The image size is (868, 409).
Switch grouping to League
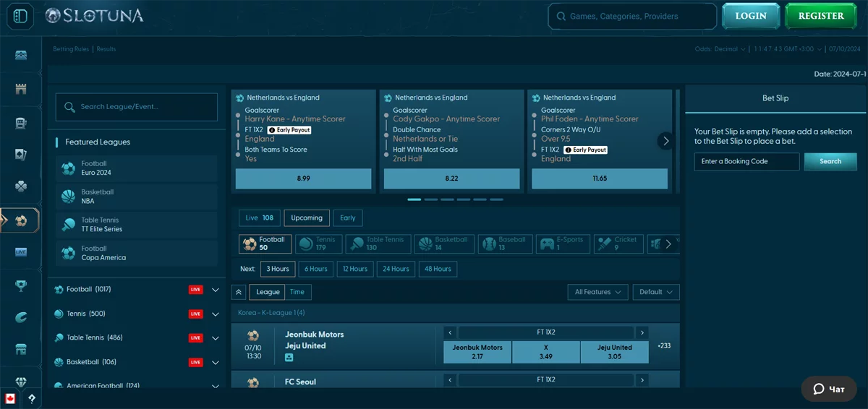pos(268,292)
